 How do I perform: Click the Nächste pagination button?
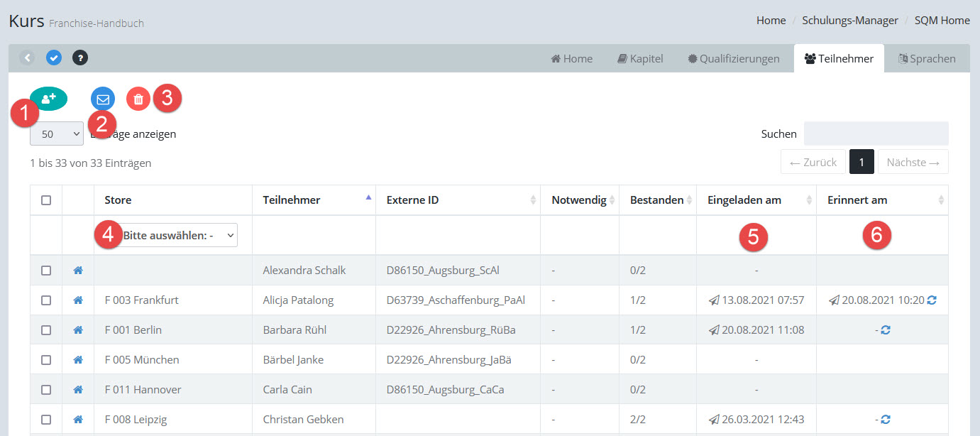(x=913, y=163)
